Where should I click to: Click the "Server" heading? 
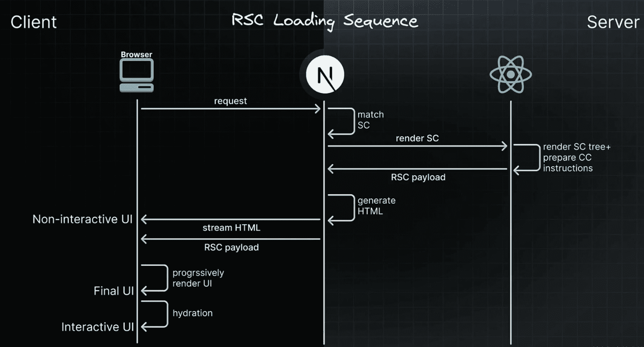coord(613,22)
